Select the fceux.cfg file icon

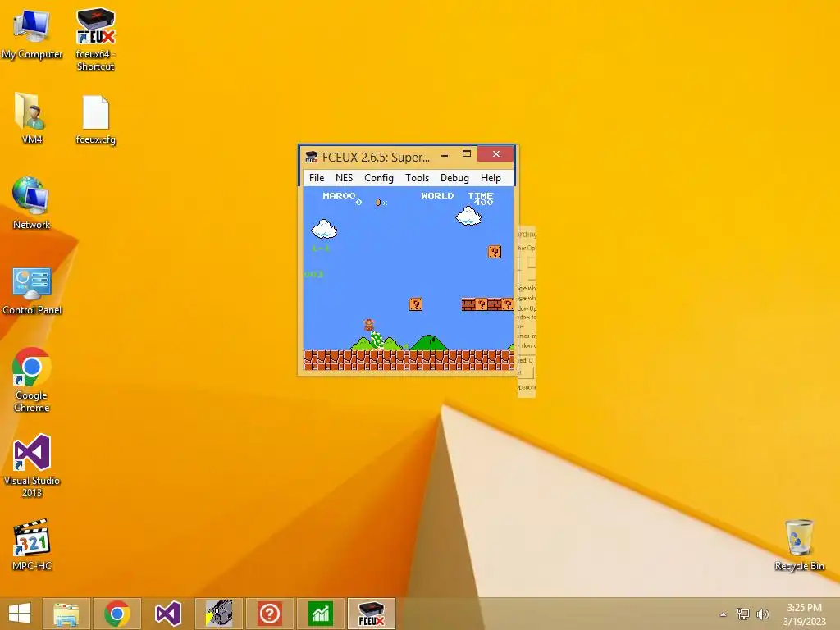coord(95,120)
